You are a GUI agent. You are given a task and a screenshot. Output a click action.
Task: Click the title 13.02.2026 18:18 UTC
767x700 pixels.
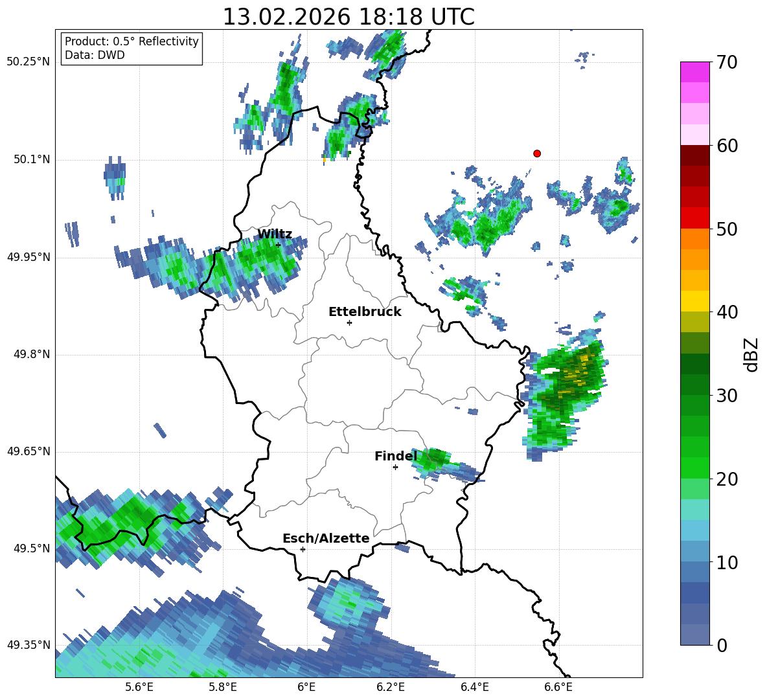click(349, 17)
